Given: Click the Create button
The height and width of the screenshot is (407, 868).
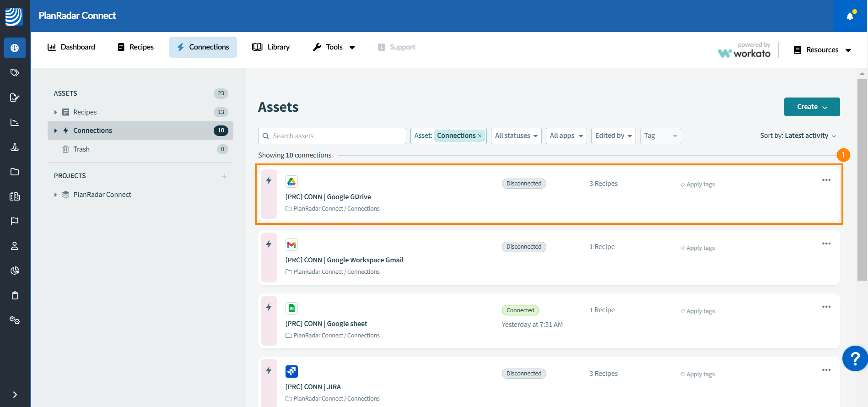Looking at the screenshot, I should coord(812,107).
